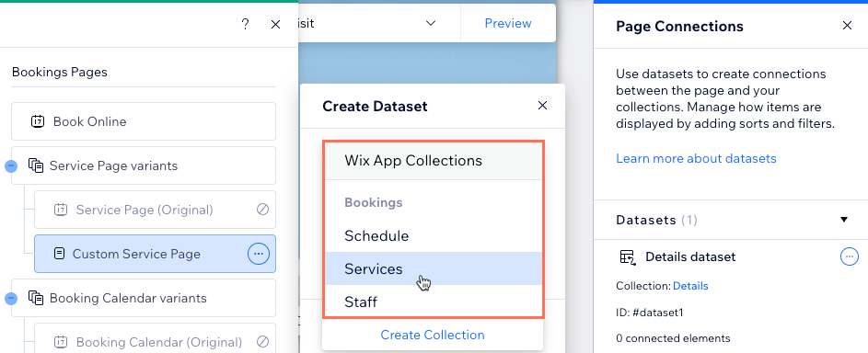
Task: Click the Create Collection link
Action: (x=433, y=335)
